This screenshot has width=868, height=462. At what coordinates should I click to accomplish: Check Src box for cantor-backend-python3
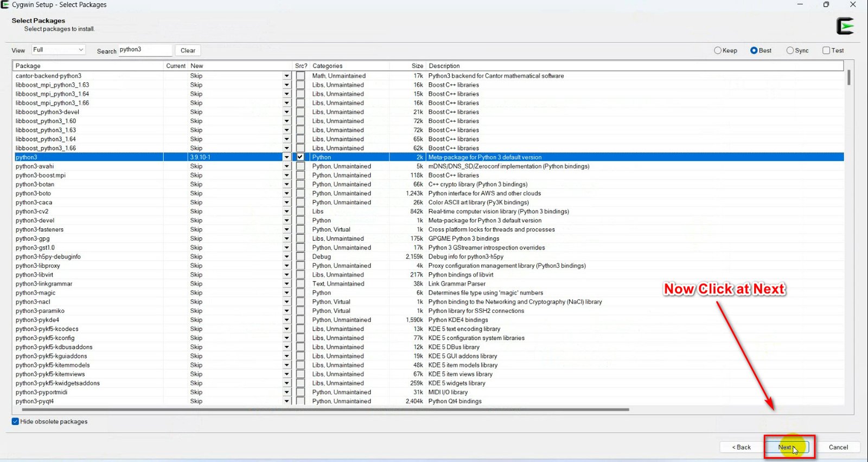[x=300, y=76]
